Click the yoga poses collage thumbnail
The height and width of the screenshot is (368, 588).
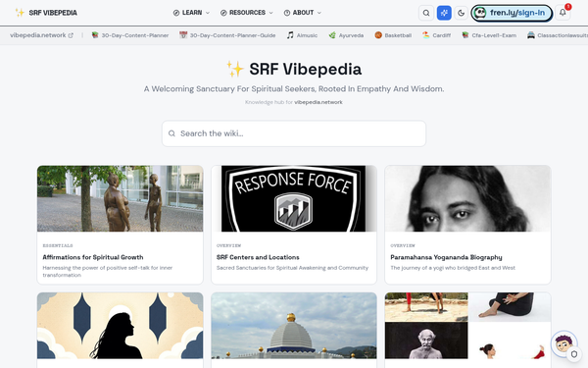pyautogui.click(x=467, y=326)
